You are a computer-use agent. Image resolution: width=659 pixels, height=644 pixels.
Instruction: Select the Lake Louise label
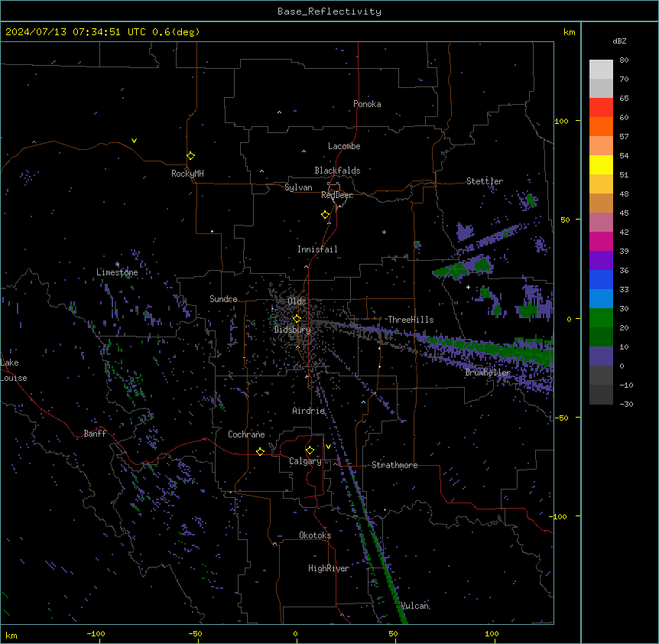[x=14, y=370]
